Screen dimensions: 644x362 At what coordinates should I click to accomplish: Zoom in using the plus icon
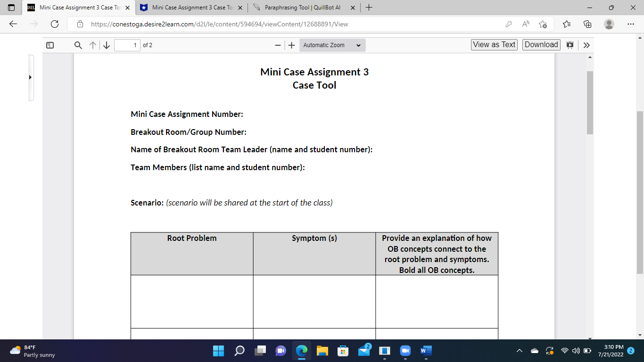tap(291, 45)
